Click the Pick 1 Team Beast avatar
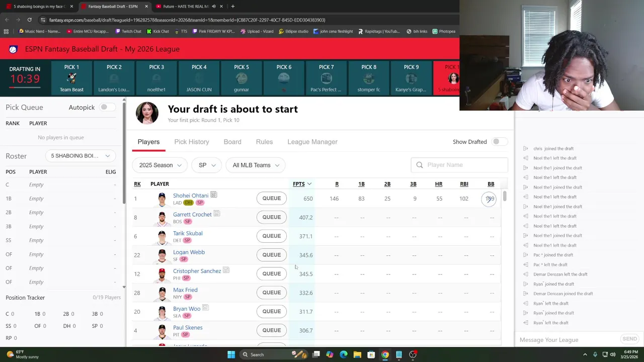This screenshot has height=362, width=644. pos(71,78)
